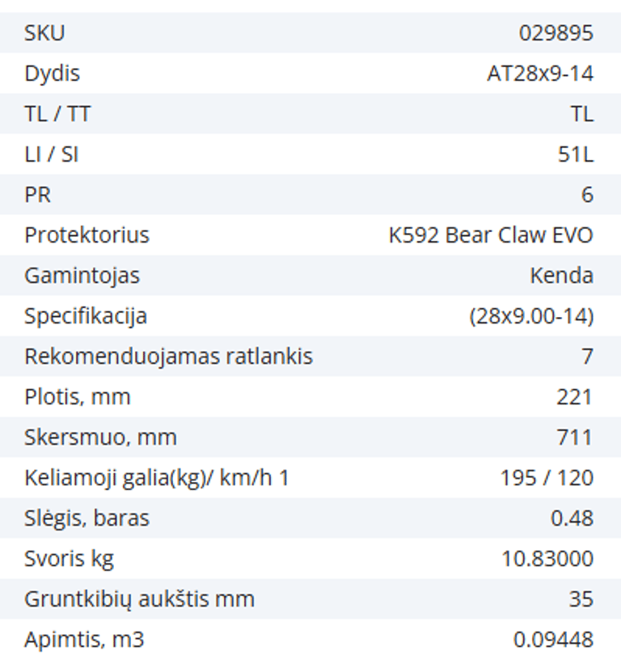Image resolution: width=621 pixels, height=672 pixels.
Task: Click the 'PR' row label
Action: 38,195
